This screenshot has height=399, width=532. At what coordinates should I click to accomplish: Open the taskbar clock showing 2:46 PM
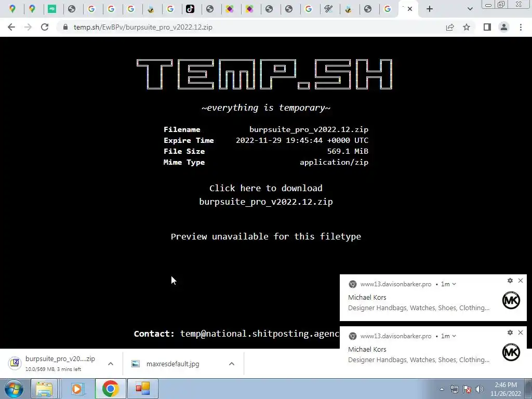coord(506,389)
